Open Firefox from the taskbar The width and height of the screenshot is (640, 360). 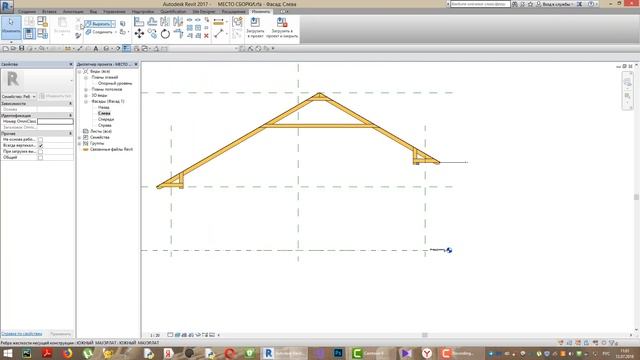click(68, 353)
